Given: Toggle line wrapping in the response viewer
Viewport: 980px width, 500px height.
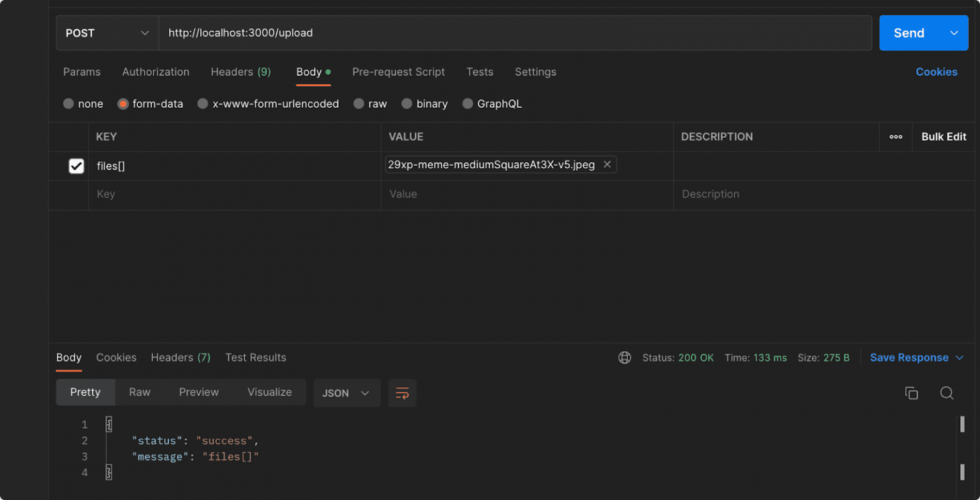Looking at the screenshot, I should click(402, 394).
